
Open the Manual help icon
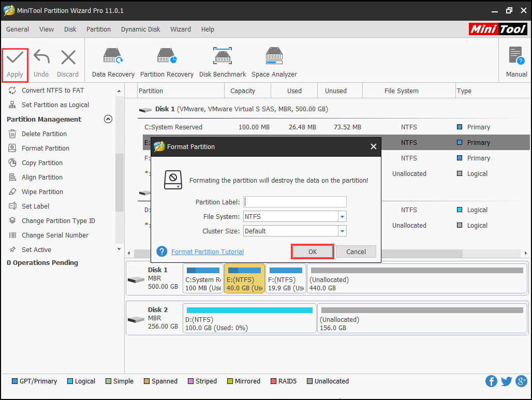click(x=516, y=56)
